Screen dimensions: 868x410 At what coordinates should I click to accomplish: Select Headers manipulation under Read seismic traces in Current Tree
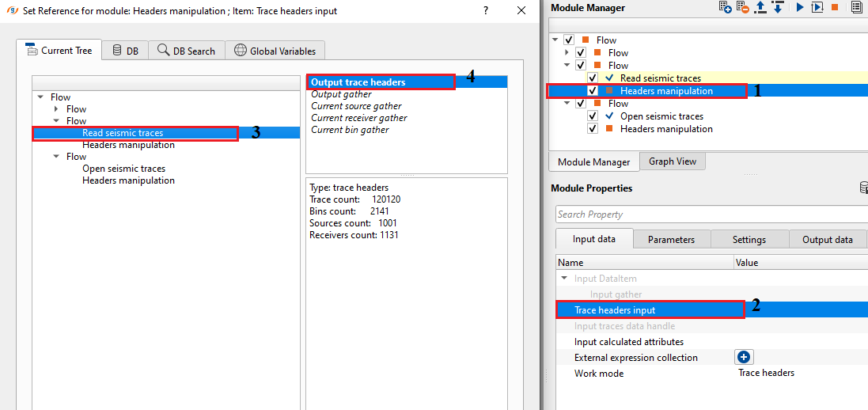[x=128, y=145]
